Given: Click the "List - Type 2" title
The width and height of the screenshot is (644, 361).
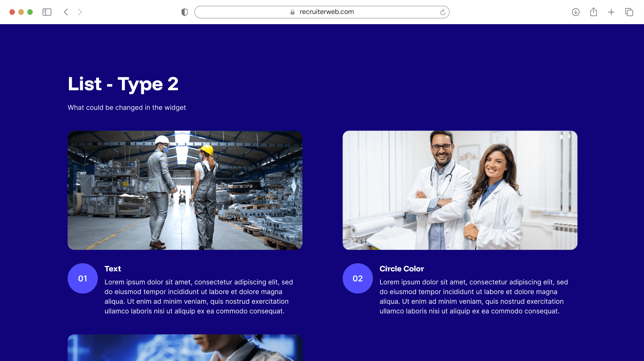Looking at the screenshot, I should (x=123, y=84).
